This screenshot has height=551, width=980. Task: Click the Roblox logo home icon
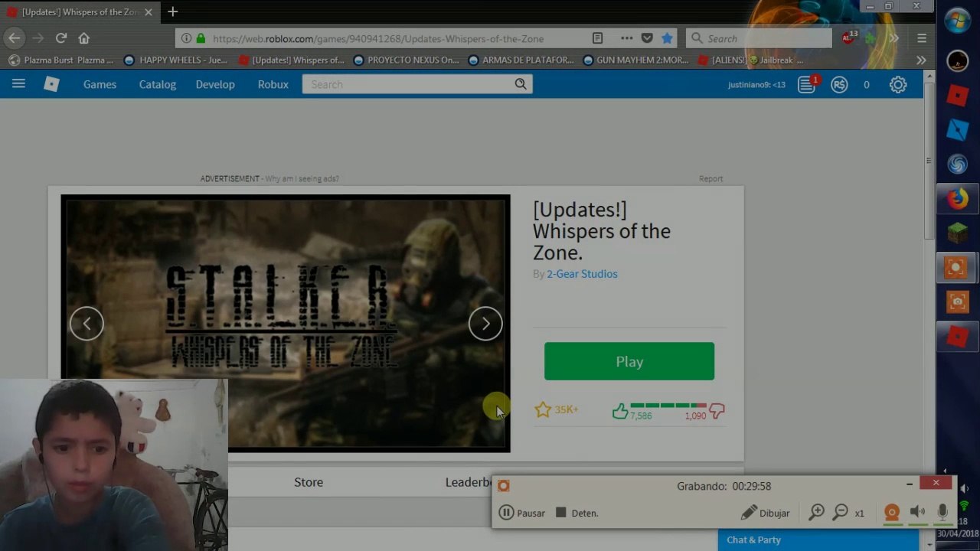(x=51, y=84)
